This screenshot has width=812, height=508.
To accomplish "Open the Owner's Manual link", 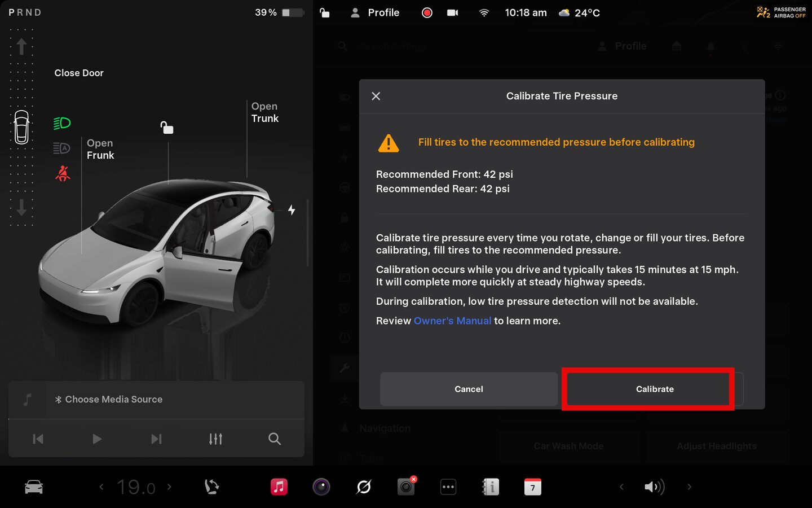I will pyautogui.click(x=452, y=321).
